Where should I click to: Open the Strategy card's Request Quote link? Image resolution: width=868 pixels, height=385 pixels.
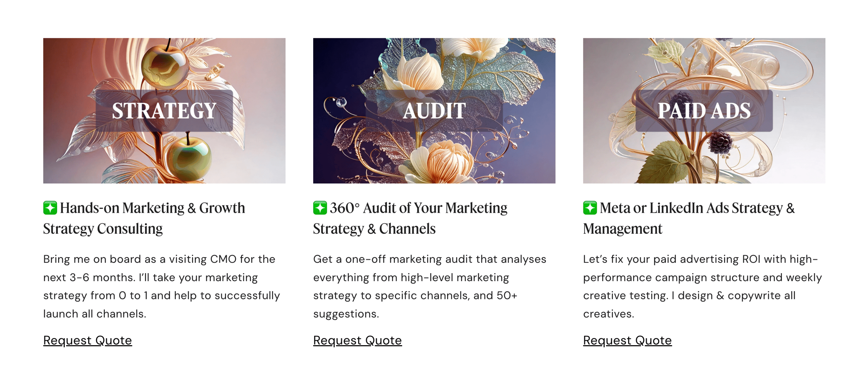click(x=88, y=340)
